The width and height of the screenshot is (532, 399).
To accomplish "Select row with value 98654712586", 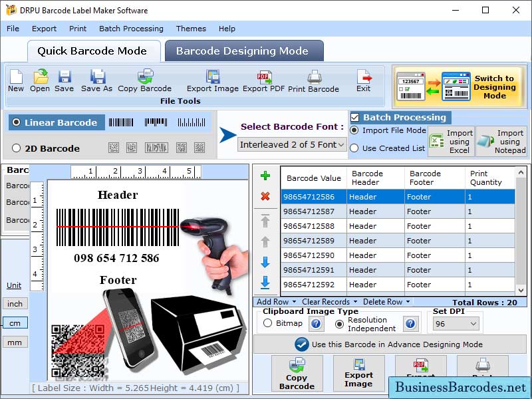I will click(398, 197).
